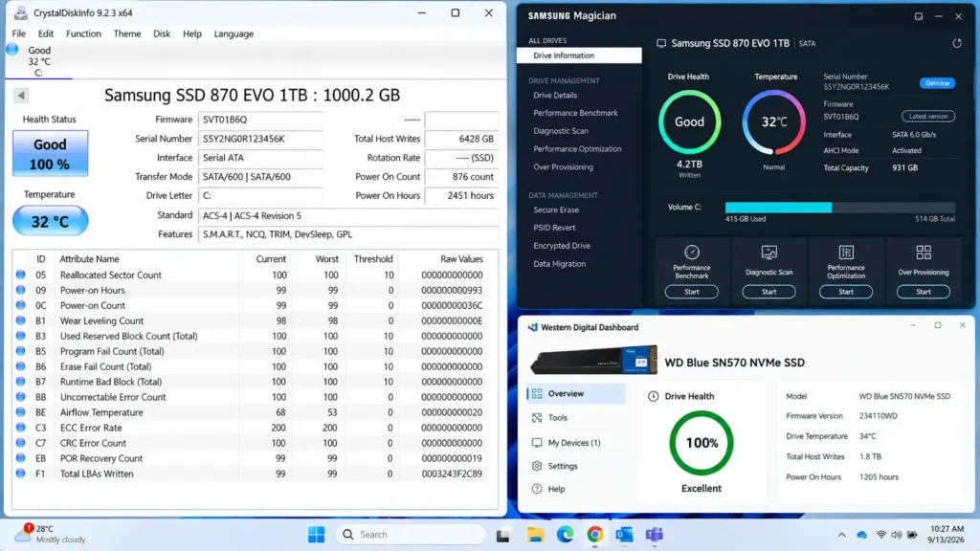This screenshot has width=980, height=551.
Task: Open Data Migration in Samsung Magician
Action: click(x=559, y=264)
